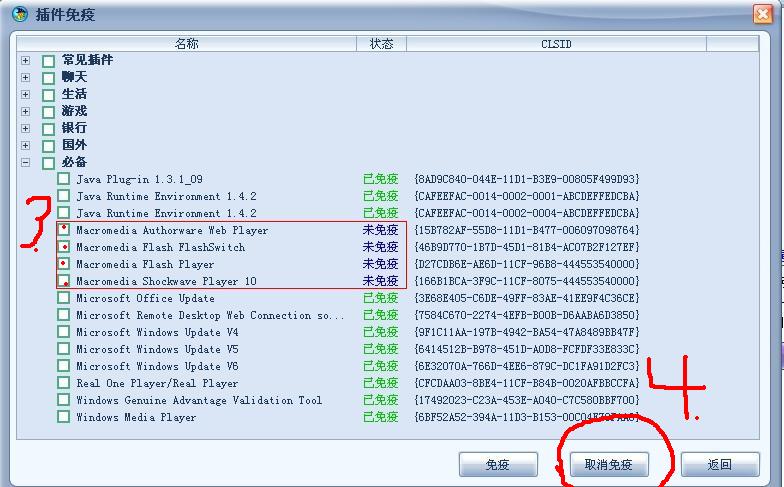Click the 取消免疫 button
784x487 pixels.
point(609,464)
